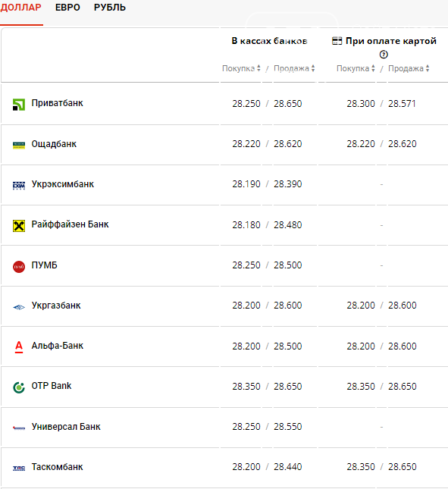Click the help question mark icon

coord(384,55)
